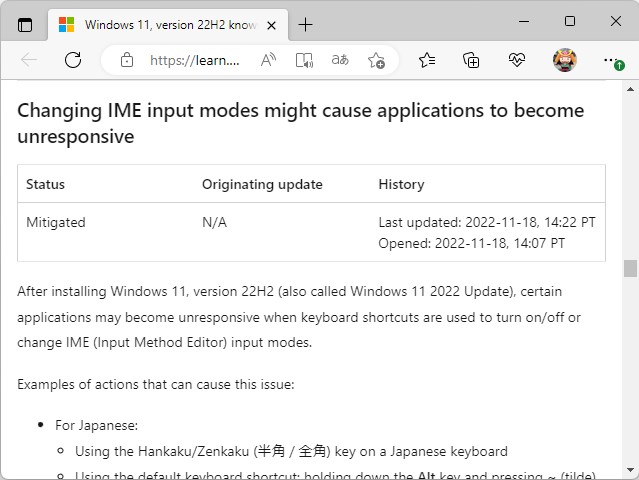Click the scrollbar down arrow
The height and width of the screenshot is (480, 639).
(630, 470)
